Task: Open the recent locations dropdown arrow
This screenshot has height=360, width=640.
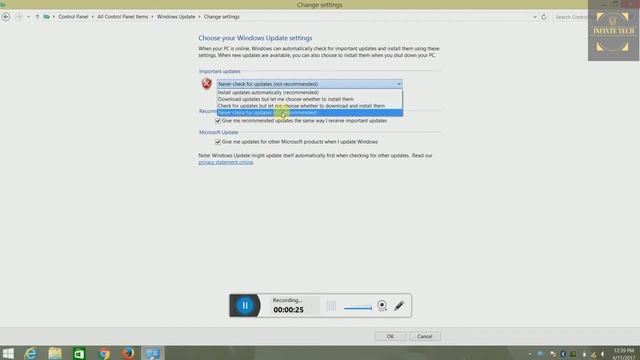Action: pos(29,17)
